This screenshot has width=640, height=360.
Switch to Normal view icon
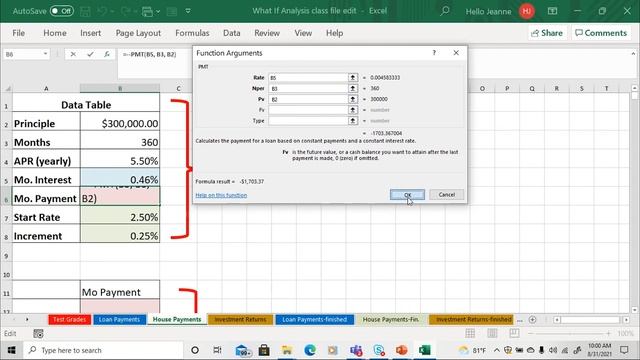(x=470, y=333)
